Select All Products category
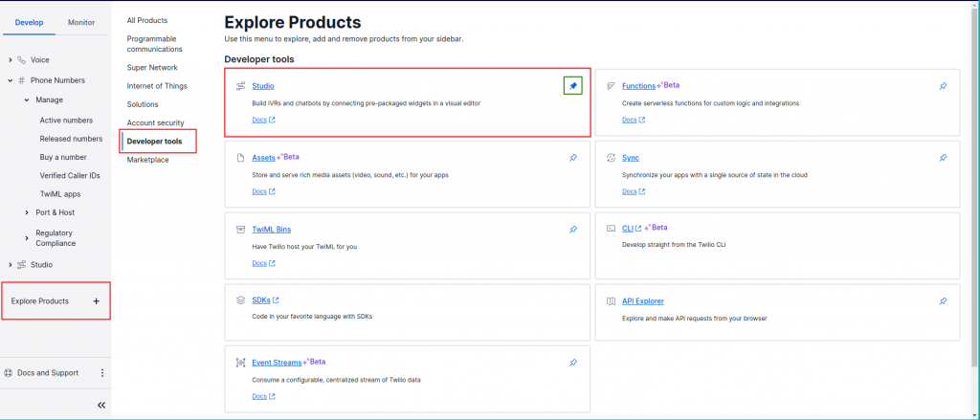 point(146,21)
